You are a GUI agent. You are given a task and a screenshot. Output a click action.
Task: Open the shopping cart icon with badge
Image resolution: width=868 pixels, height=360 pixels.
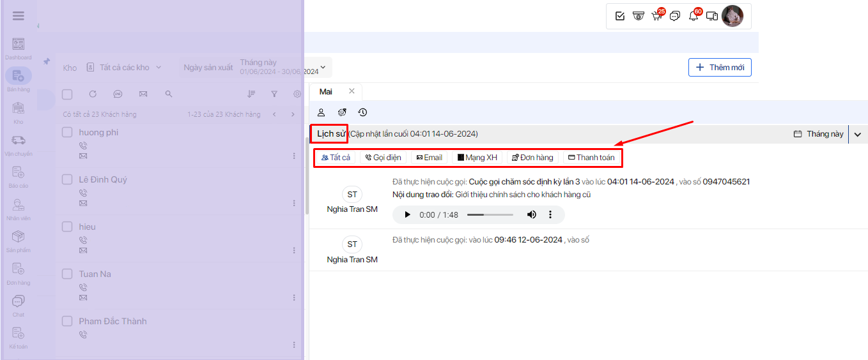point(656,16)
